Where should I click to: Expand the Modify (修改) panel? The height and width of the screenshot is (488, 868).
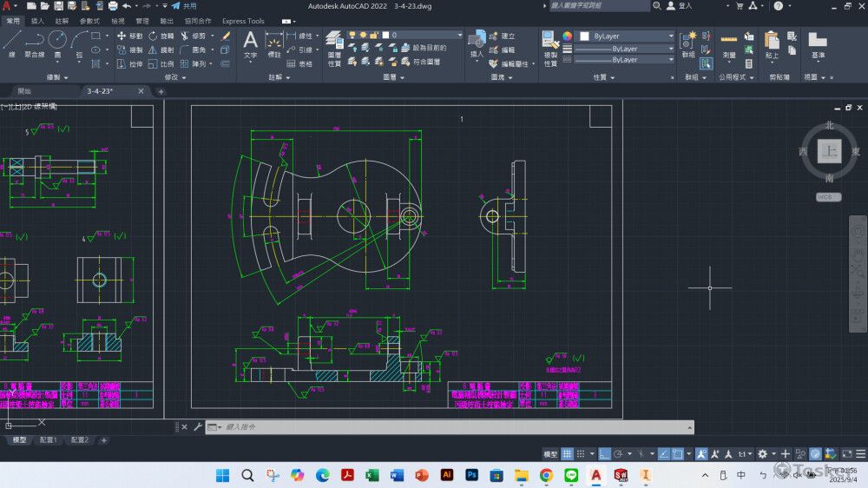[x=174, y=77]
